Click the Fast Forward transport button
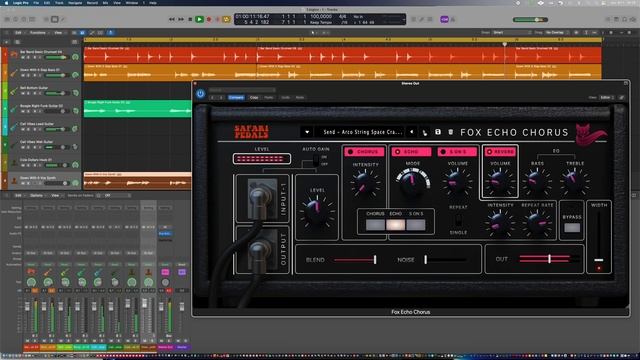The image size is (640, 360). click(x=181, y=19)
